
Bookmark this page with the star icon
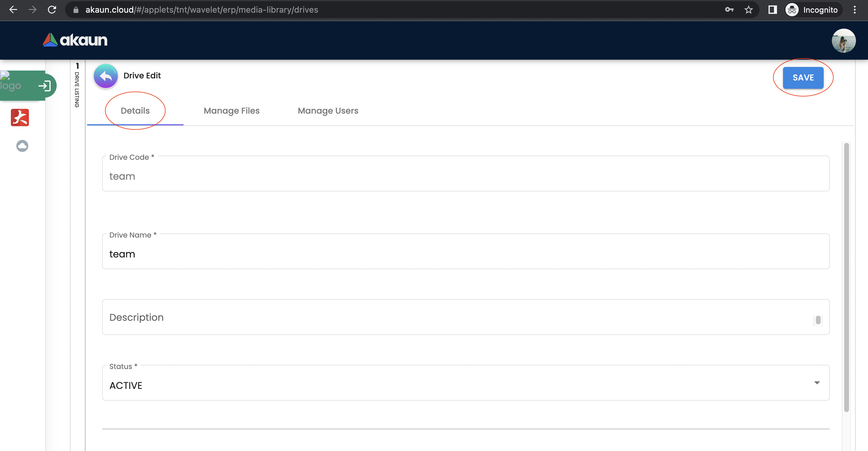tap(748, 10)
